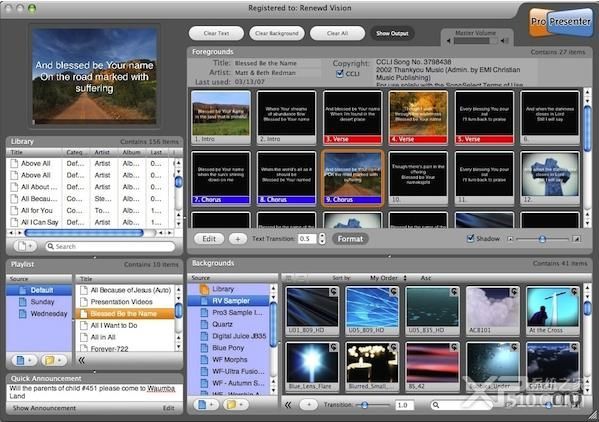Image resolution: width=599 pixels, height=422 pixels.
Task: Click the plus button beside Backgrounds Transition
Action: (x=309, y=404)
